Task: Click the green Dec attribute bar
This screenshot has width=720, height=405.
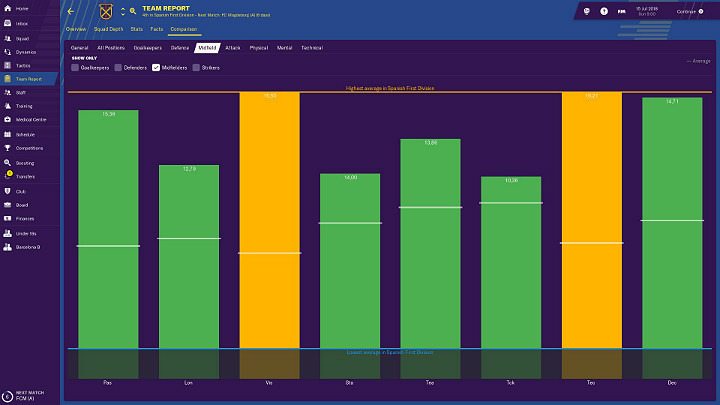Action: (671, 220)
